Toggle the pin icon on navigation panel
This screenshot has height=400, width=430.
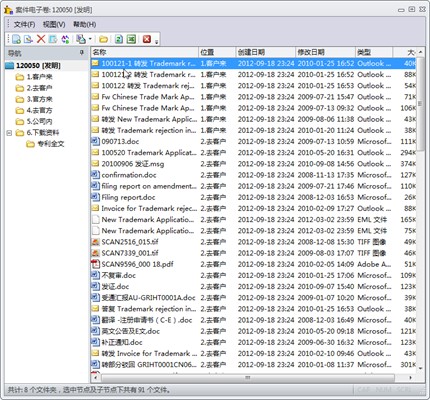(82, 53)
